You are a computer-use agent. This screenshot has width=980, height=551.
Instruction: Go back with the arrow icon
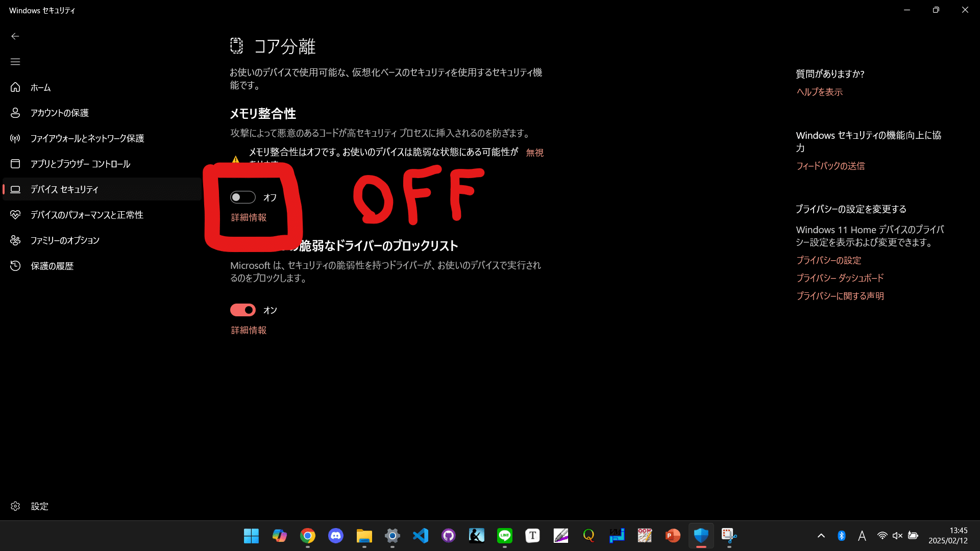[15, 36]
